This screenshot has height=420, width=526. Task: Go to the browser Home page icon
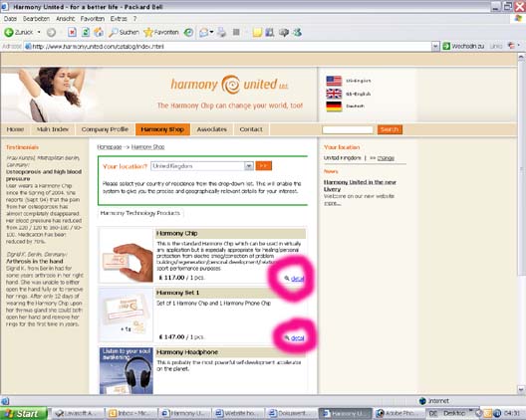pos(99,32)
